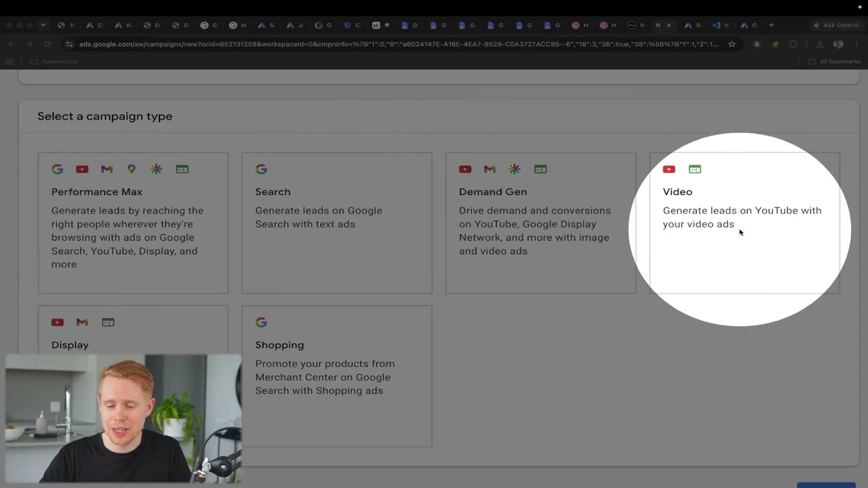Viewport: 868px width, 488px height.
Task: Go back using the browser back arrow
Action: (x=12, y=44)
